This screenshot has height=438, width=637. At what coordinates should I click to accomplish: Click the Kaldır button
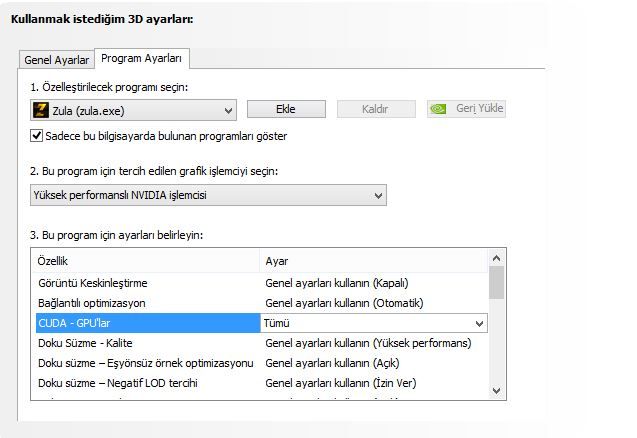[374, 109]
